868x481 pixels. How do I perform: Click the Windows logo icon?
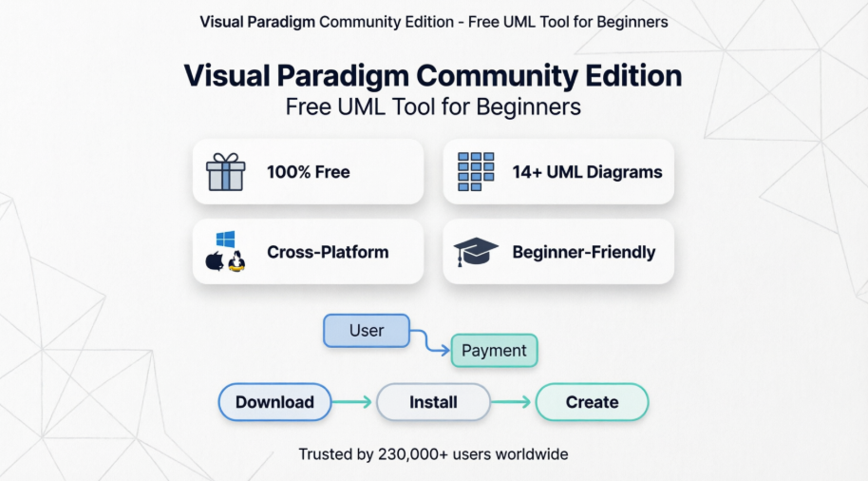(x=225, y=240)
